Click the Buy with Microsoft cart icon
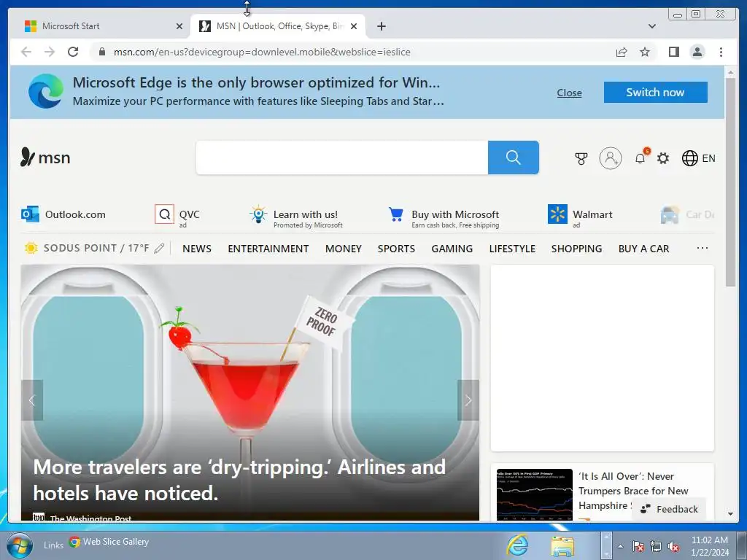Viewport: 747px width, 560px height. click(x=396, y=214)
